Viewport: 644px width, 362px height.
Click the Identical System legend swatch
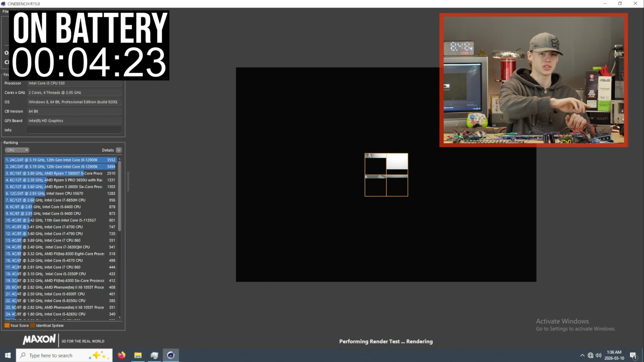(x=33, y=325)
